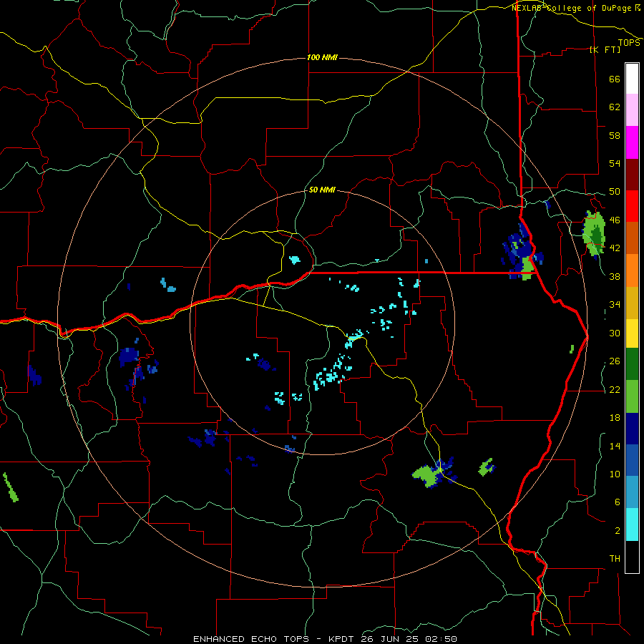Click the light blue legend swatch near 6
The width and height of the screenshot is (644, 644).
pos(632,492)
